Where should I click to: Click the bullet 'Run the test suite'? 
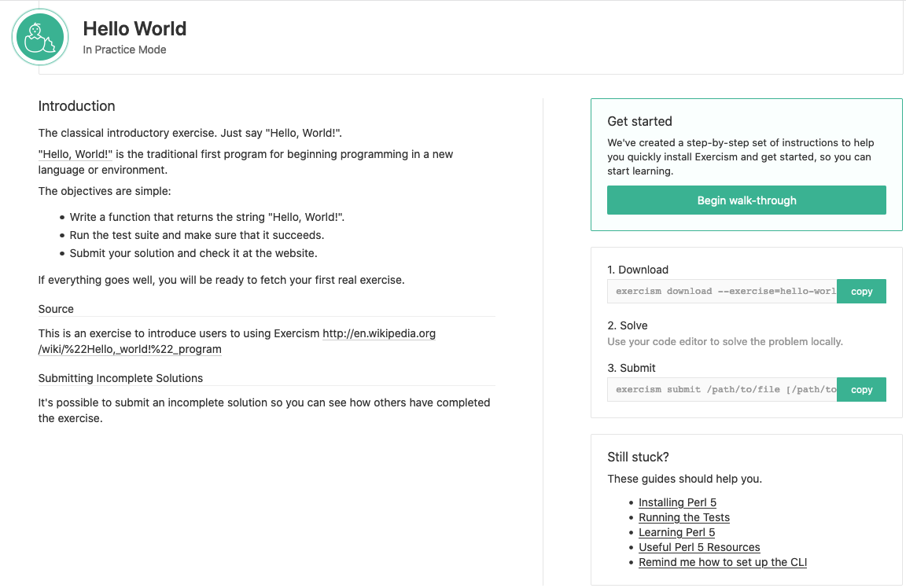(197, 235)
